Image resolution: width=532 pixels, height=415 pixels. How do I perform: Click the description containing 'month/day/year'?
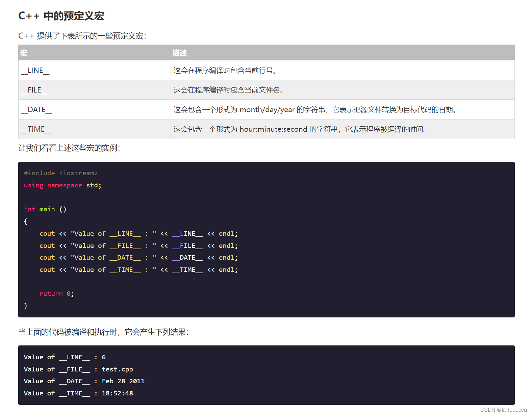coord(315,109)
